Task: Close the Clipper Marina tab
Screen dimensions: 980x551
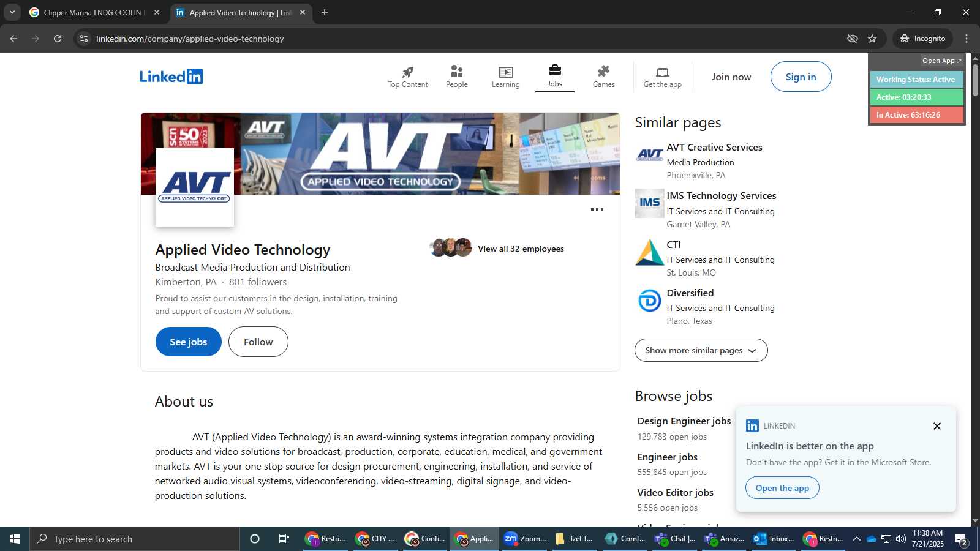Action: [x=157, y=12]
